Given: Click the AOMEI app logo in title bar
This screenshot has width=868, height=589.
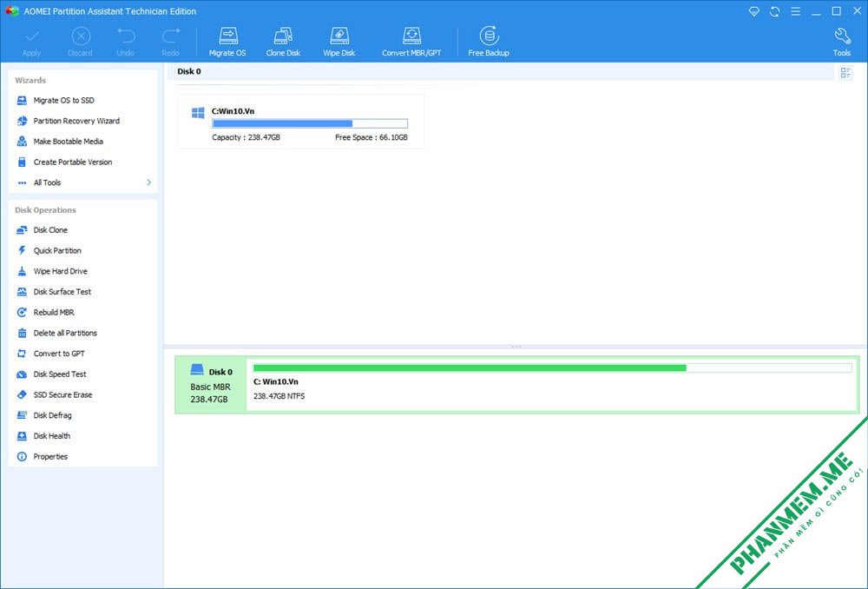Looking at the screenshot, I should point(11,11).
